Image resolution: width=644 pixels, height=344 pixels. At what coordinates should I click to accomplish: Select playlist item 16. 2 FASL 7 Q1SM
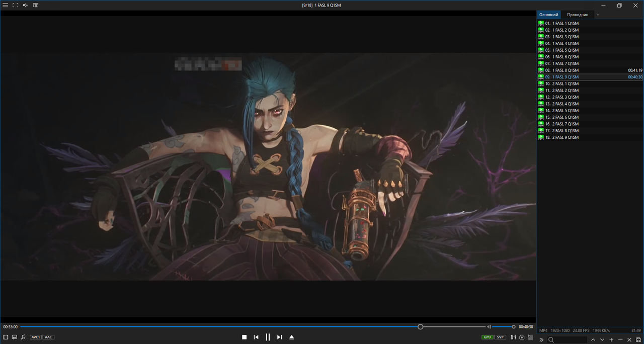590,124
